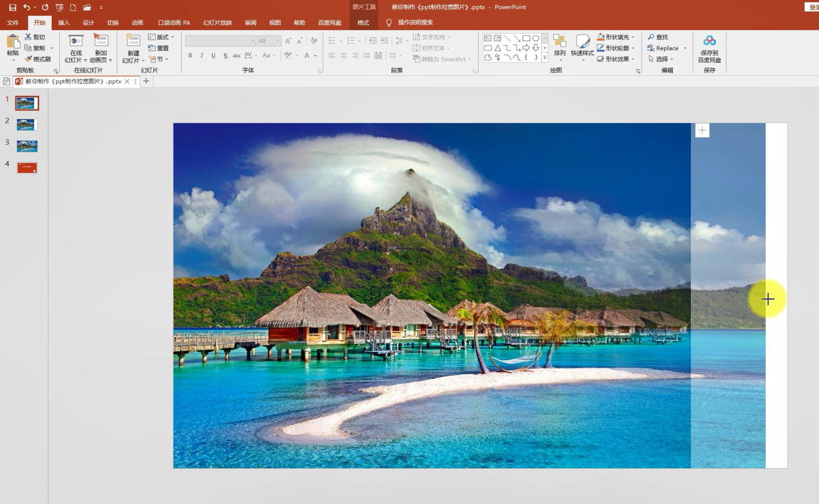Expand the shapes gallery more button
The height and width of the screenshot is (504, 819).
(545, 58)
